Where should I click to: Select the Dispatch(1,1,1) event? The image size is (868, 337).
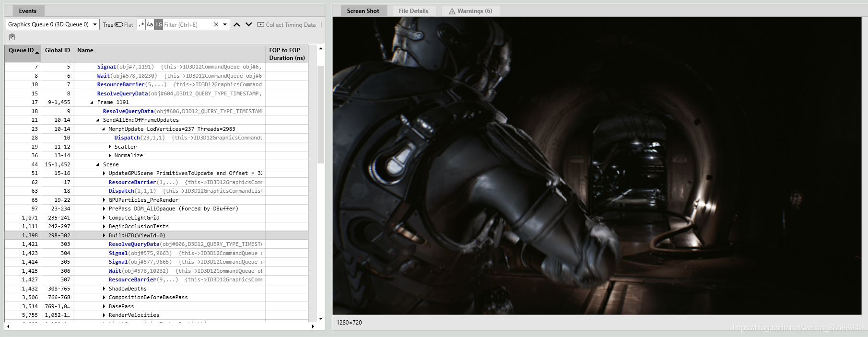click(x=156, y=191)
